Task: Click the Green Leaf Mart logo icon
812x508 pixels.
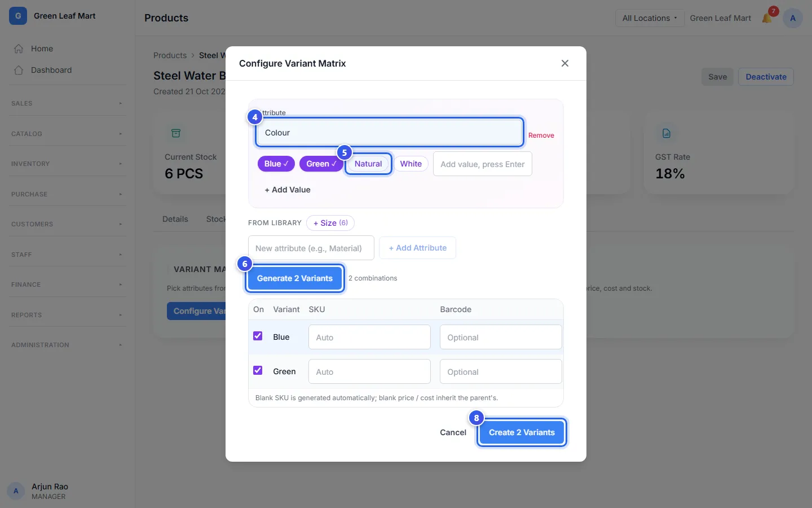Action: [x=18, y=16]
